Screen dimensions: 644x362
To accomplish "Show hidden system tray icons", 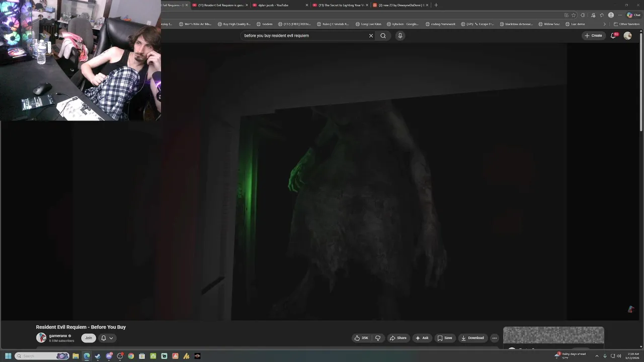I will [x=597, y=356].
